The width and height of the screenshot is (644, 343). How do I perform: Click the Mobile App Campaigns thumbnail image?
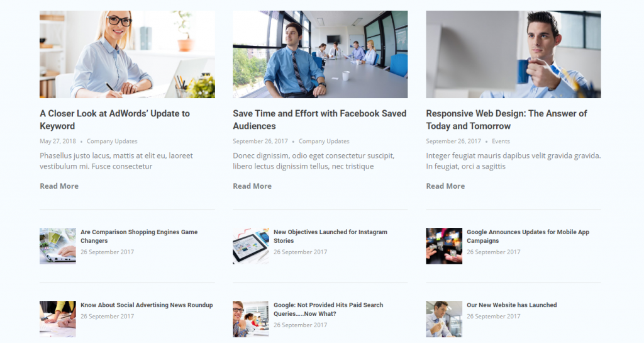tap(444, 246)
